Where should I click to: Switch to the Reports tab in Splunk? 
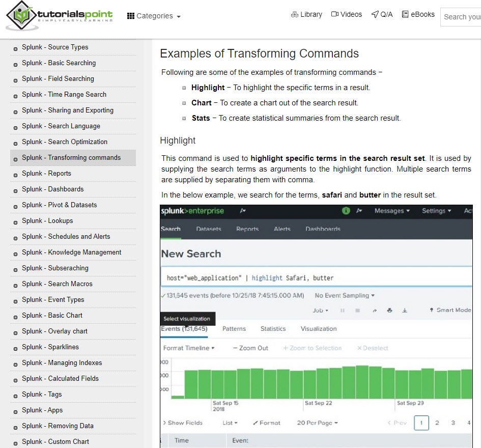247,229
